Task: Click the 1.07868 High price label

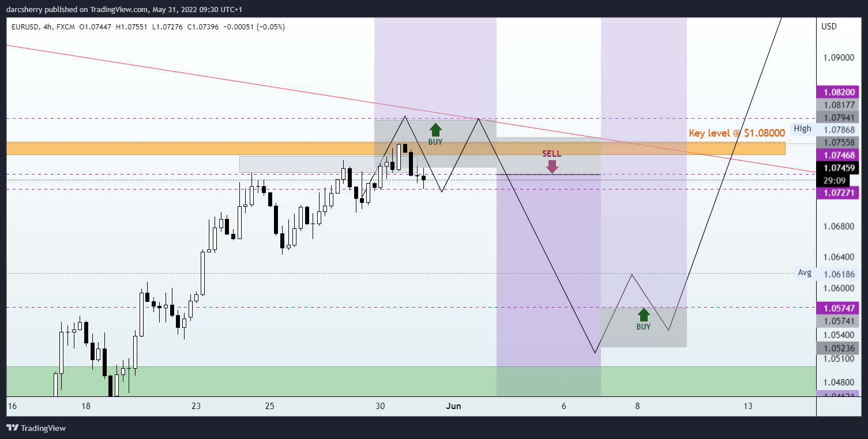Action: (838, 130)
